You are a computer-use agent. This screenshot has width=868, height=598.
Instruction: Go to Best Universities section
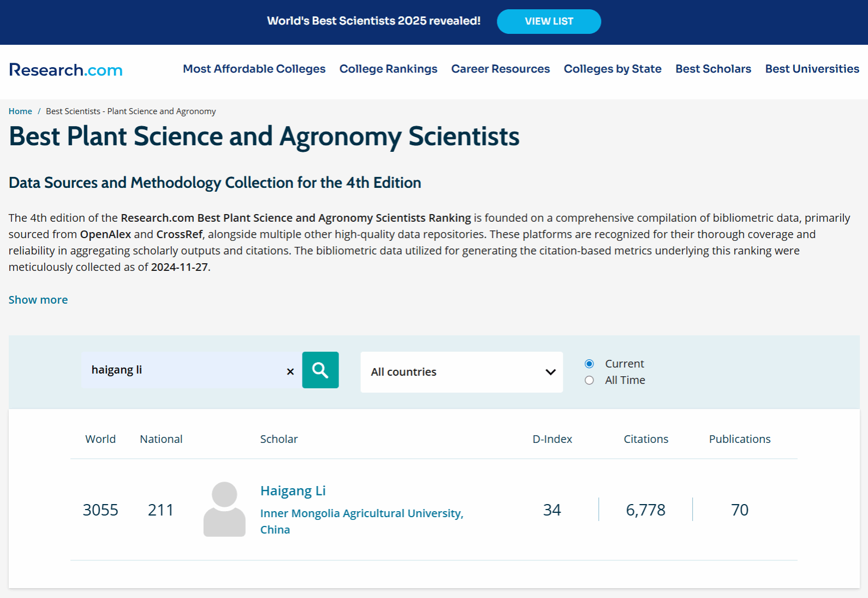point(812,69)
